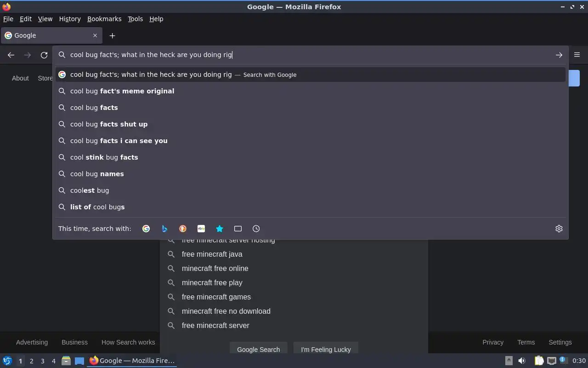Search history with the clock icon
This screenshot has height=368, width=588.
tap(256, 229)
